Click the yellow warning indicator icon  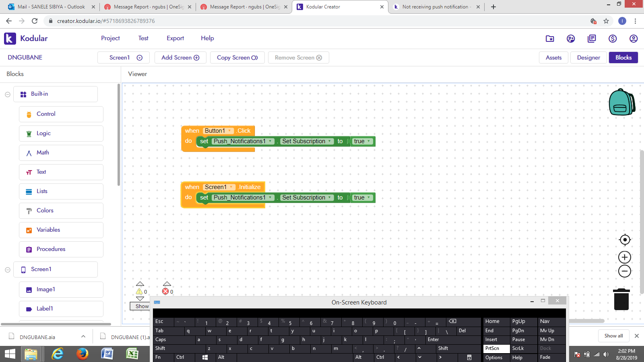point(139,292)
